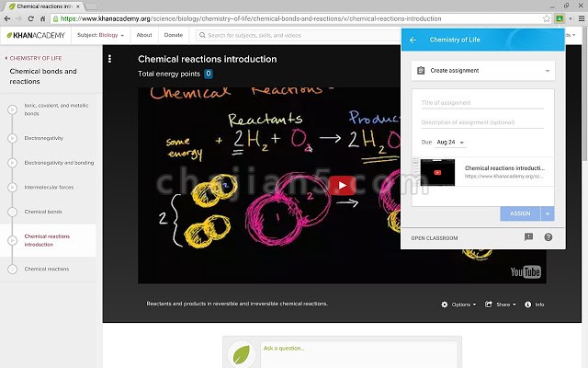This screenshot has width=588, height=368.
Task: Click the ASSIGN button
Action: 520,213
